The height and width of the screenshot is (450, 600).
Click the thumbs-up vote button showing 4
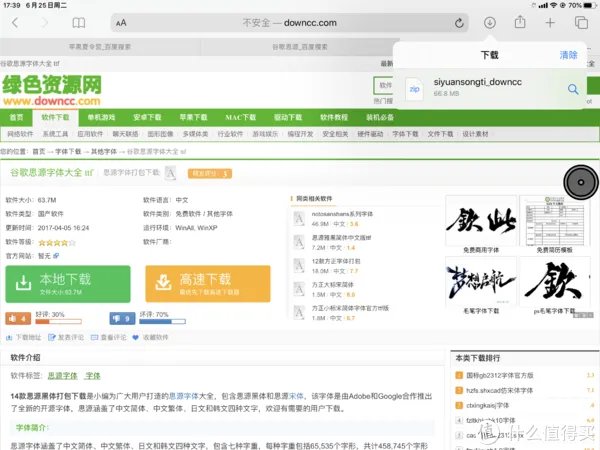coord(18,318)
